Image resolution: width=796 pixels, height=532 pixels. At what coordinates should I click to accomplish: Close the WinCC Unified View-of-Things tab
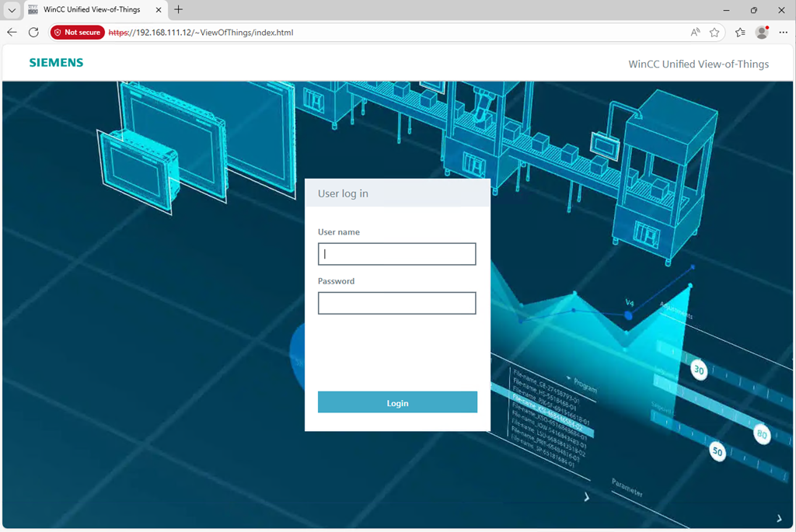[x=159, y=10]
